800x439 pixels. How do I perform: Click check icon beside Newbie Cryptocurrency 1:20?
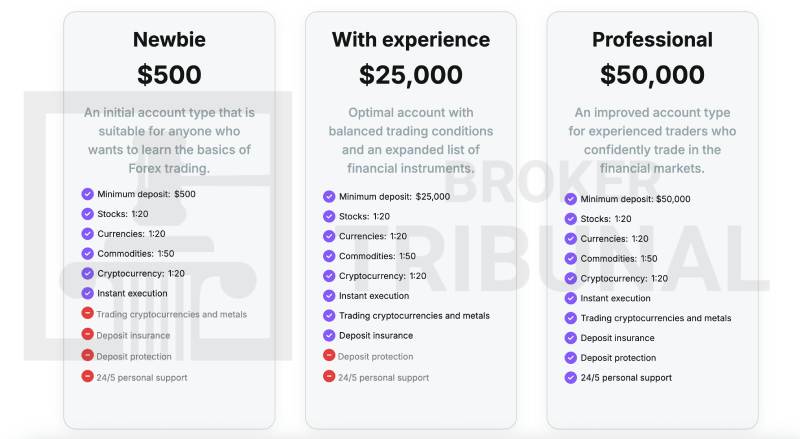tap(88, 273)
